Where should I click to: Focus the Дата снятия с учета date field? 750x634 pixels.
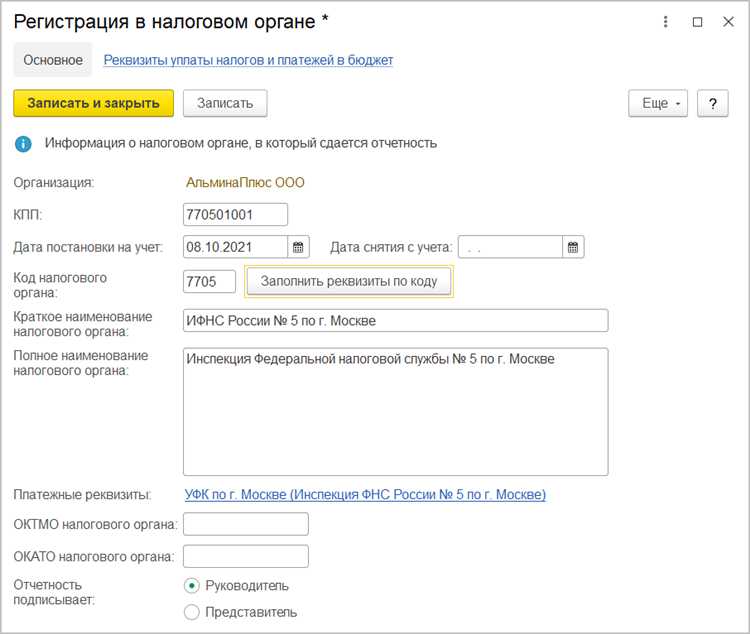(510, 247)
